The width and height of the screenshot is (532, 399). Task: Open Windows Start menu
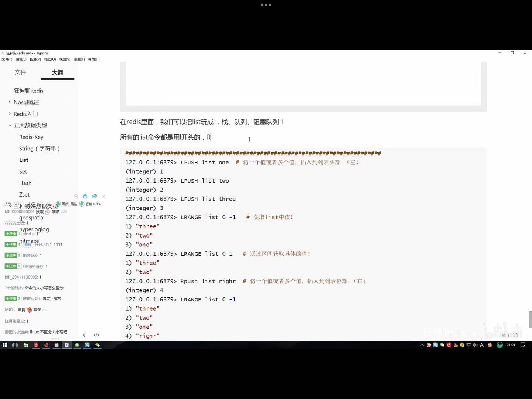click(5, 345)
